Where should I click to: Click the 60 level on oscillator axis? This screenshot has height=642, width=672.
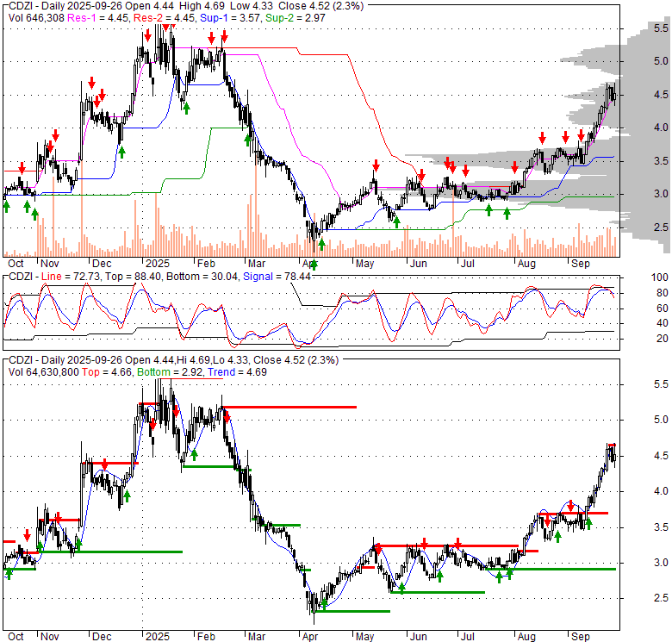663,309
